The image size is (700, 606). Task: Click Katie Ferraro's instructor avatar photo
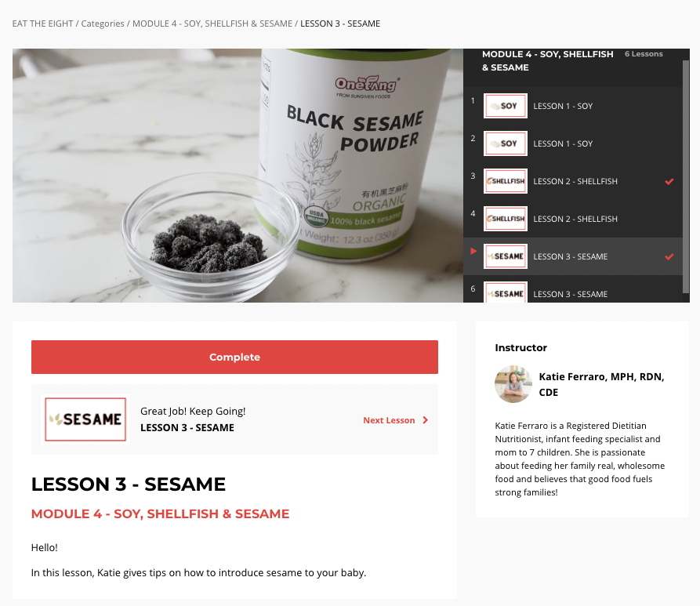[513, 384]
